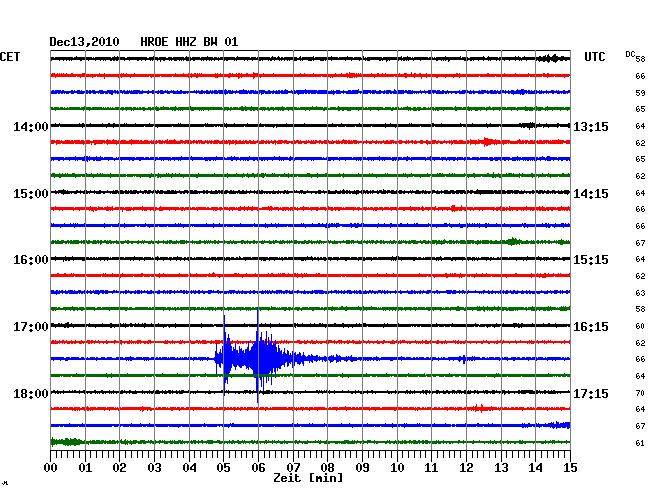The image size is (650, 494).
Task: Click the 16:15 UTC time label
Action: tap(591, 327)
